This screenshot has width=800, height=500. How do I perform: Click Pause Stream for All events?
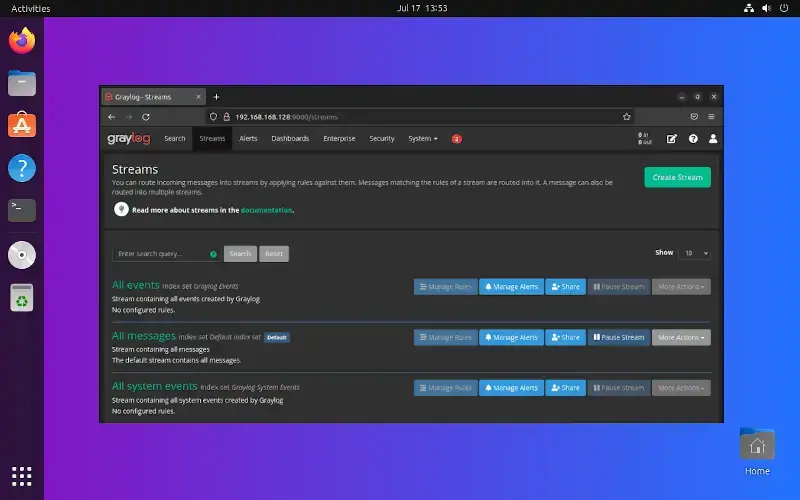(618, 287)
